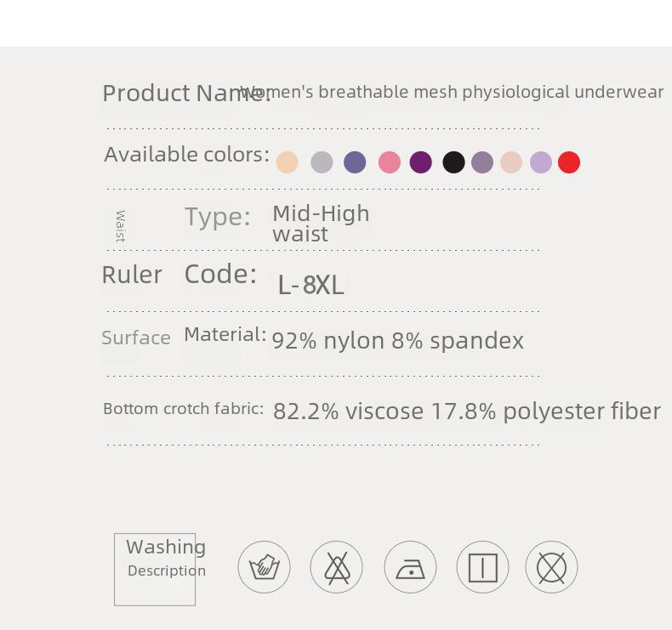Click the drip dry square icon

click(482, 567)
